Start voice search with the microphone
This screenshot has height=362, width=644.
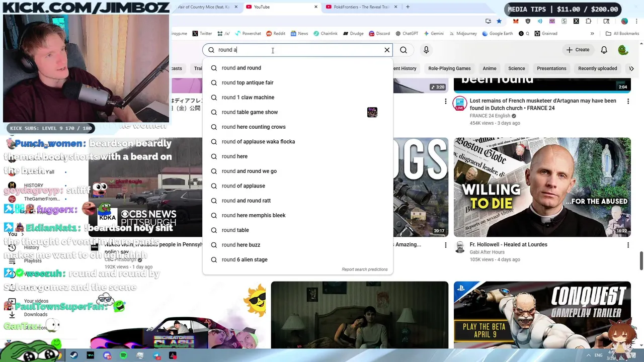[x=426, y=50]
